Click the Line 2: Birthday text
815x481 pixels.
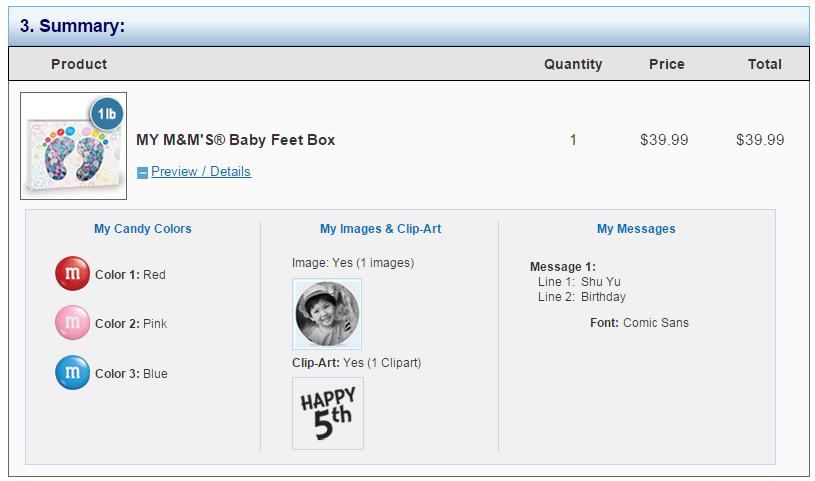coord(582,297)
